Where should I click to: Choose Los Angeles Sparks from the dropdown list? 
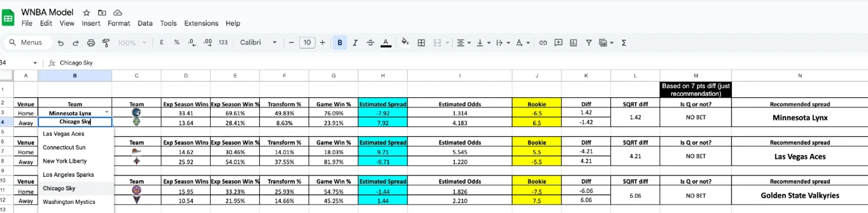(76, 175)
